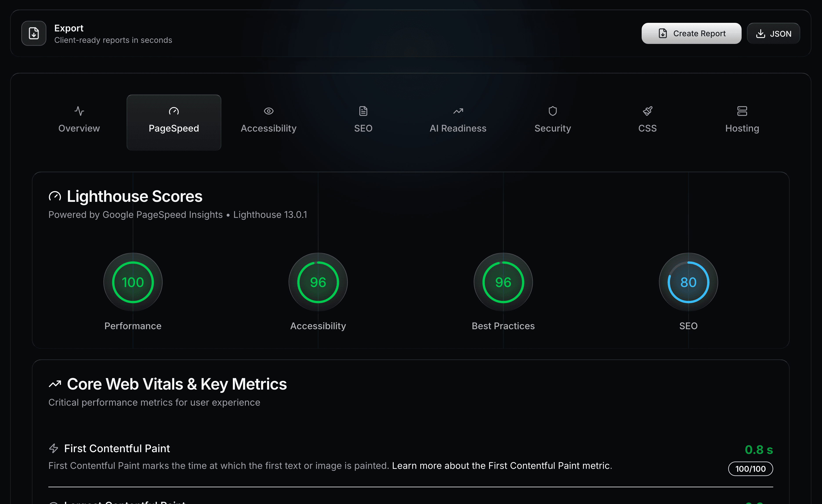Click the 'Client-ready reports in seconds' subtitle
The image size is (822, 504).
tap(113, 40)
